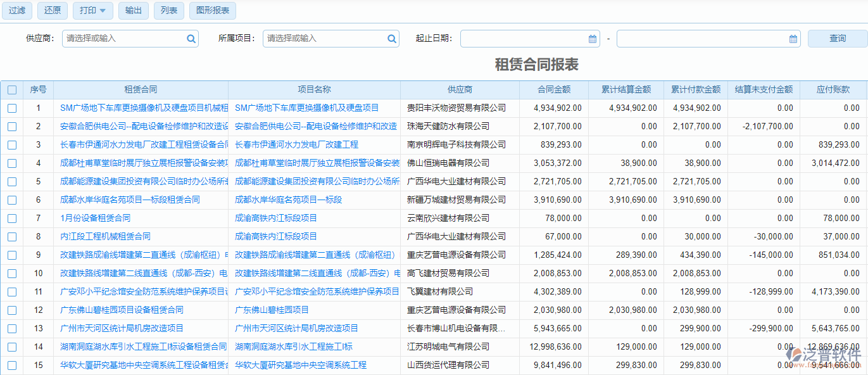Viewport: 868px width, 375px height.
Task: Switch to the 列表 tab
Action: pyautogui.click(x=168, y=11)
